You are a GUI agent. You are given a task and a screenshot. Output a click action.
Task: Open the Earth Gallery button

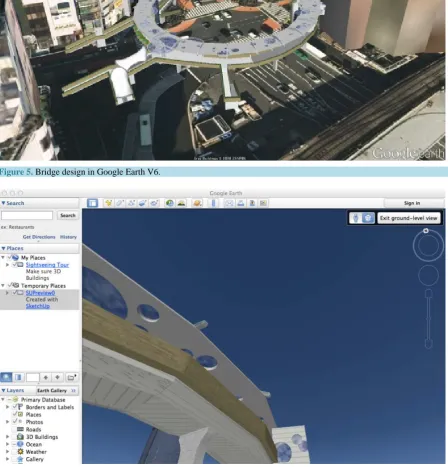click(x=56, y=390)
